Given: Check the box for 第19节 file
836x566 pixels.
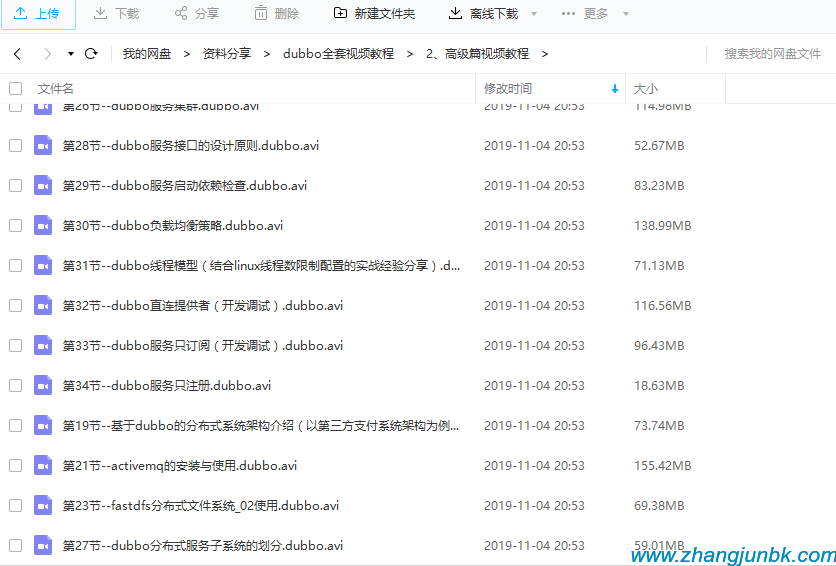Looking at the screenshot, I should click(x=15, y=425).
